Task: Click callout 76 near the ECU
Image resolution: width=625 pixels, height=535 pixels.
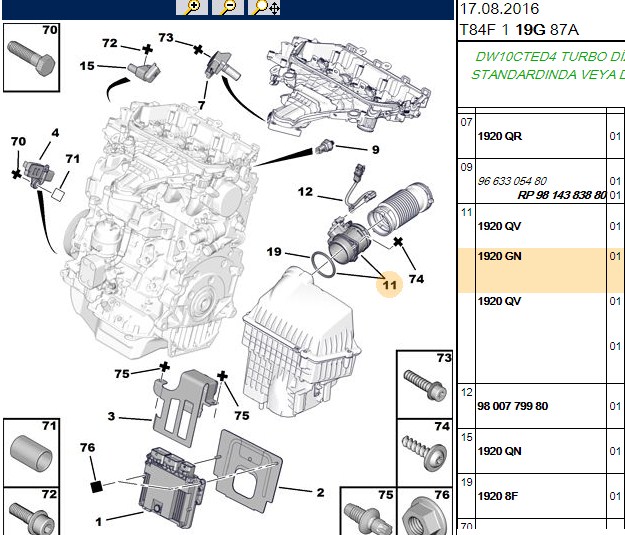Action: point(87,447)
